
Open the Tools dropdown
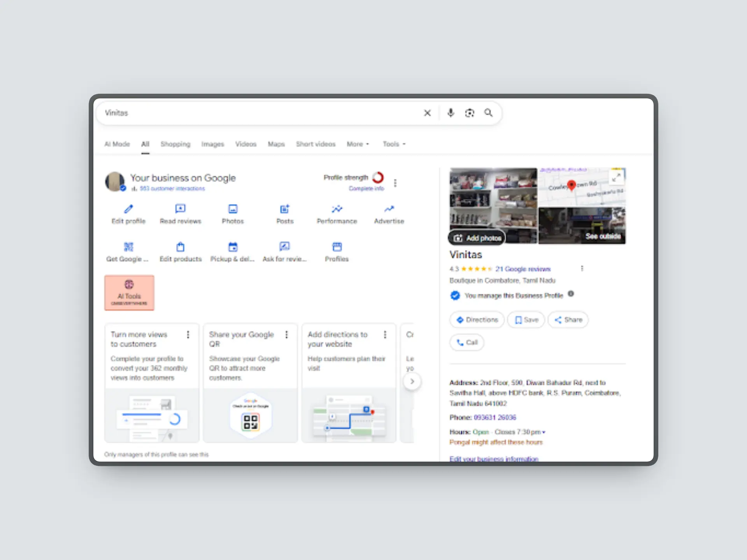point(394,144)
